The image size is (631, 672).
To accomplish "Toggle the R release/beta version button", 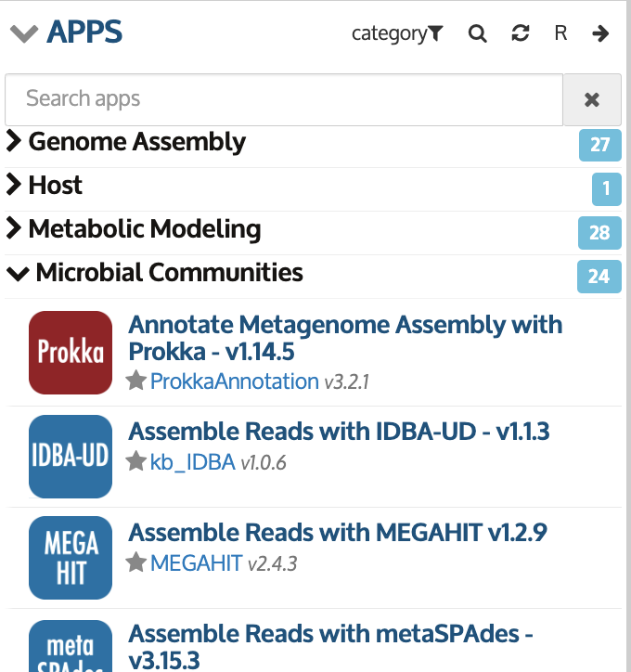I will [x=560, y=33].
